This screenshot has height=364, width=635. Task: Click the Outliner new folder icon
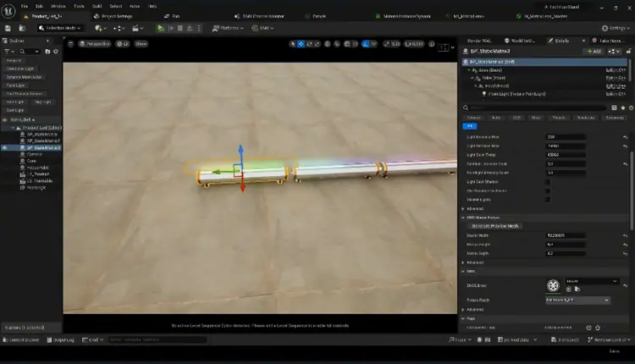(47, 52)
